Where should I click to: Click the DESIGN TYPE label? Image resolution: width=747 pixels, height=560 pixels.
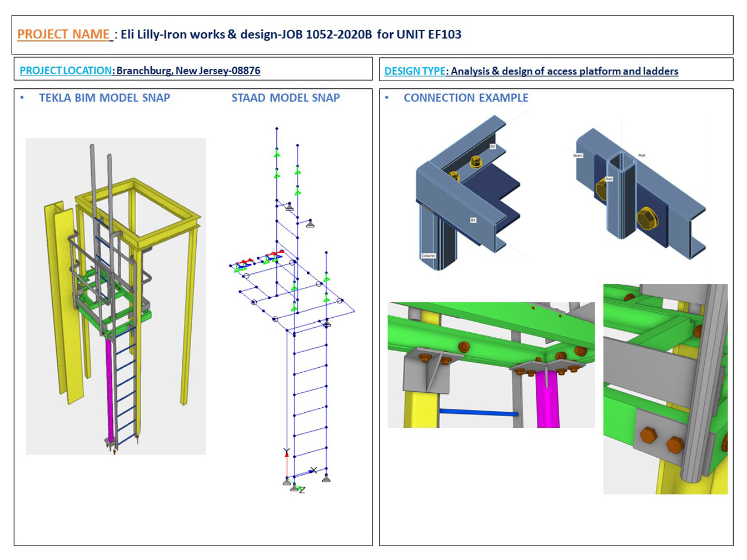coord(415,71)
